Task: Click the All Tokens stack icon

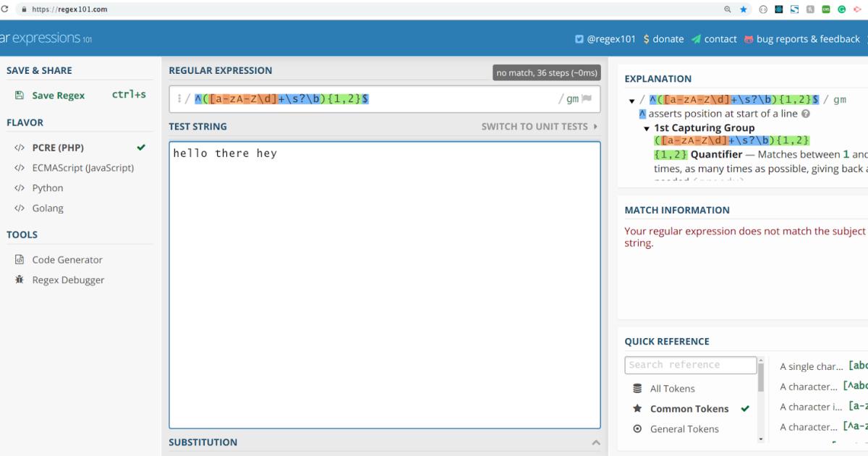Action: [x=637, y=389]
